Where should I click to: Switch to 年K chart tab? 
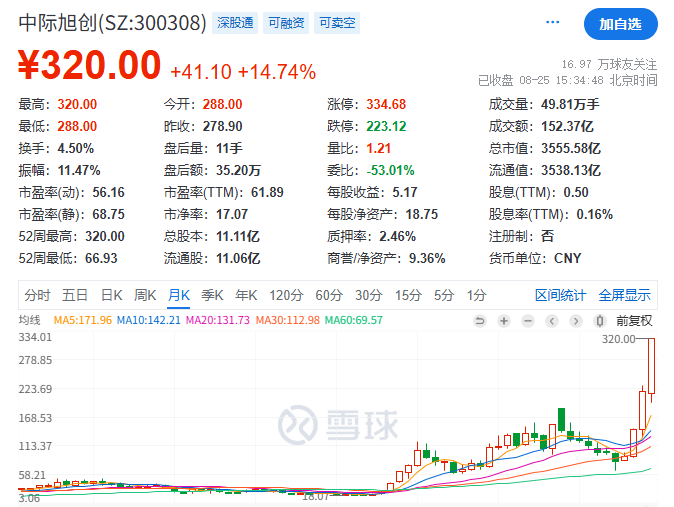[246, 295]
